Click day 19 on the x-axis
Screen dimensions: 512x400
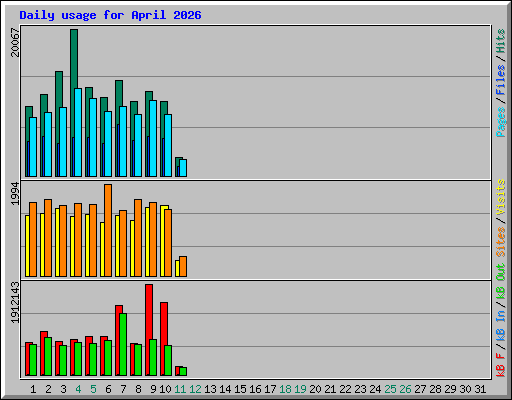(300, 389)
